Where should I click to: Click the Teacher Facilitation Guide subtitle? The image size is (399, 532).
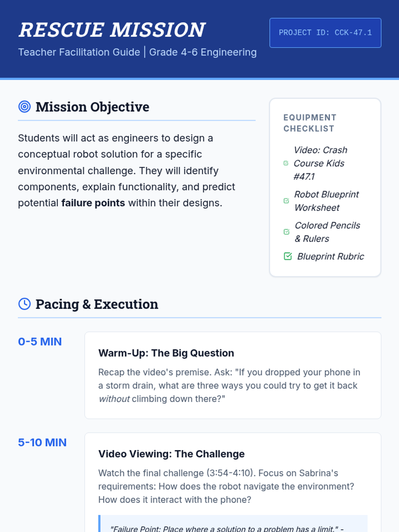point(79,52)
